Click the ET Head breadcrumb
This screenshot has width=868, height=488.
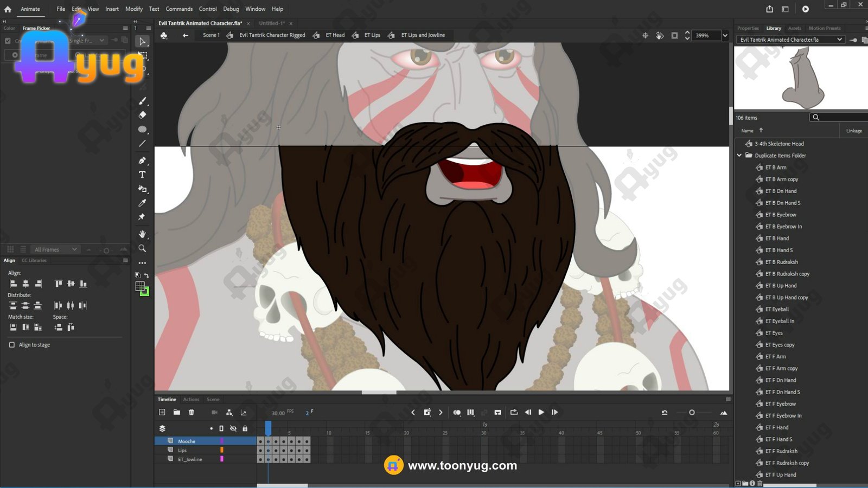pos(335,35)
